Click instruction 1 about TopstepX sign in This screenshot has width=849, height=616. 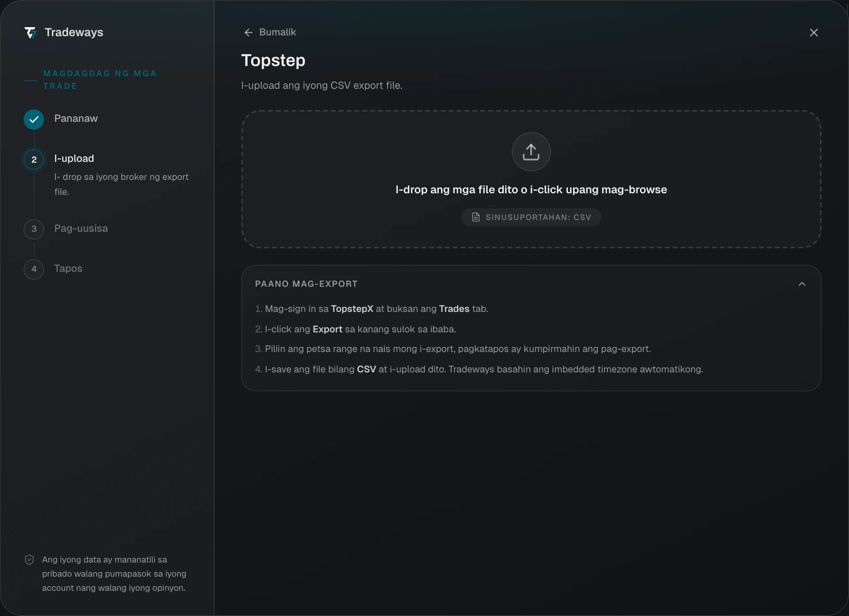tap(371, 309)
